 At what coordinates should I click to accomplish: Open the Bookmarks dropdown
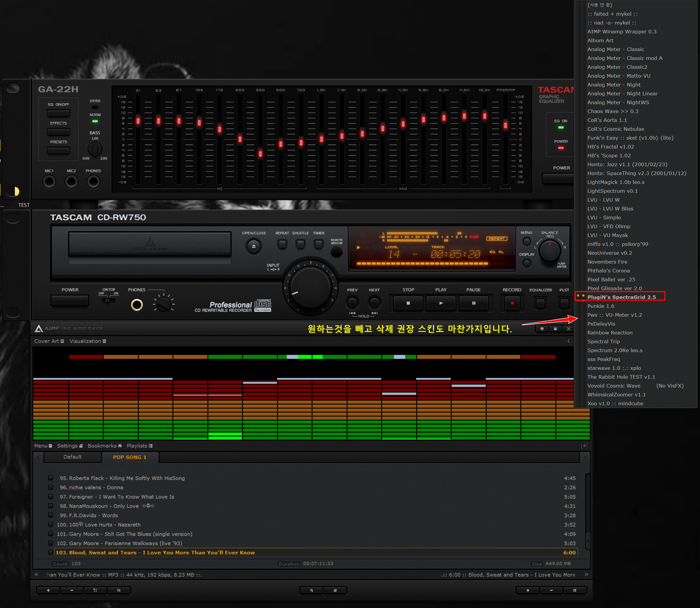105,446
